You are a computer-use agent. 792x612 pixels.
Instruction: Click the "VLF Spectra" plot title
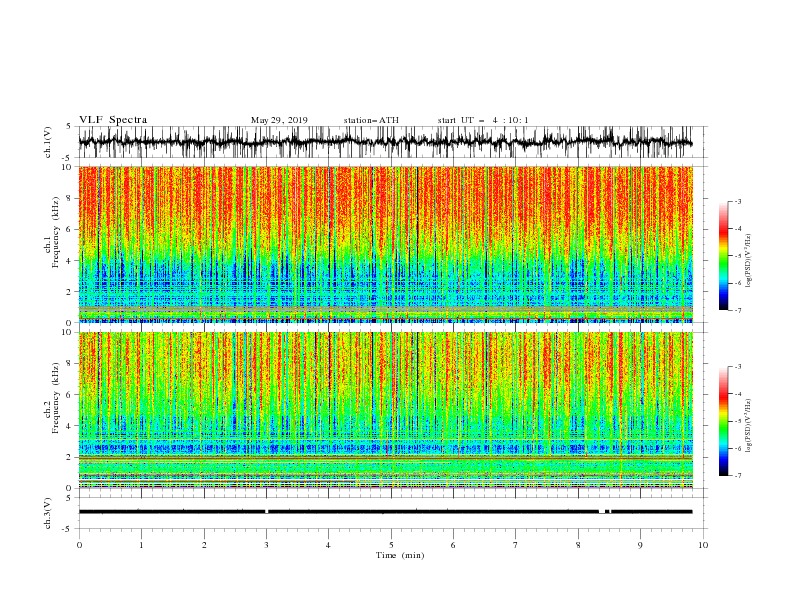[x=113, y=120]
